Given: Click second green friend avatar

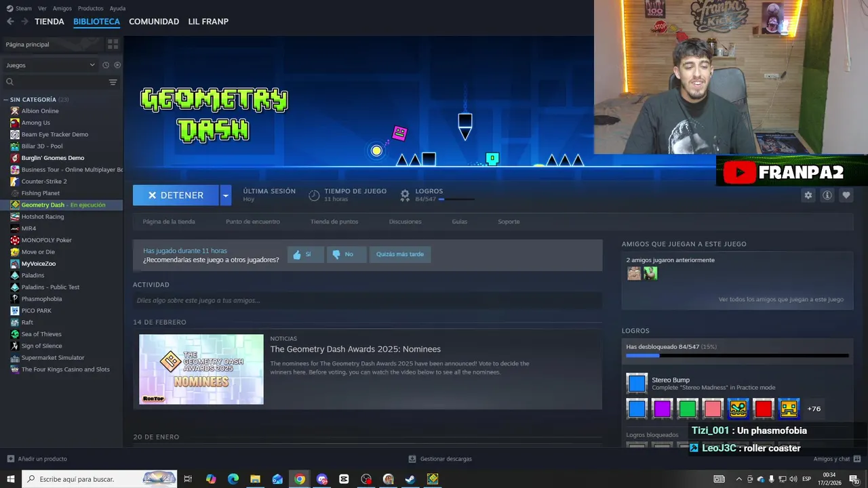Looking at the screenshot, I should click(650, 273).
